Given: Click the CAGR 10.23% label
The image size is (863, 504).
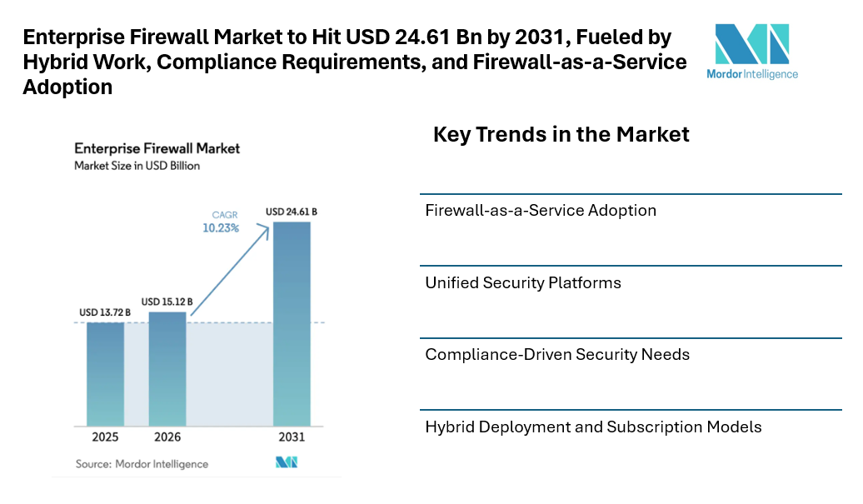Looking at the screenshot, I should coord(221,222).
